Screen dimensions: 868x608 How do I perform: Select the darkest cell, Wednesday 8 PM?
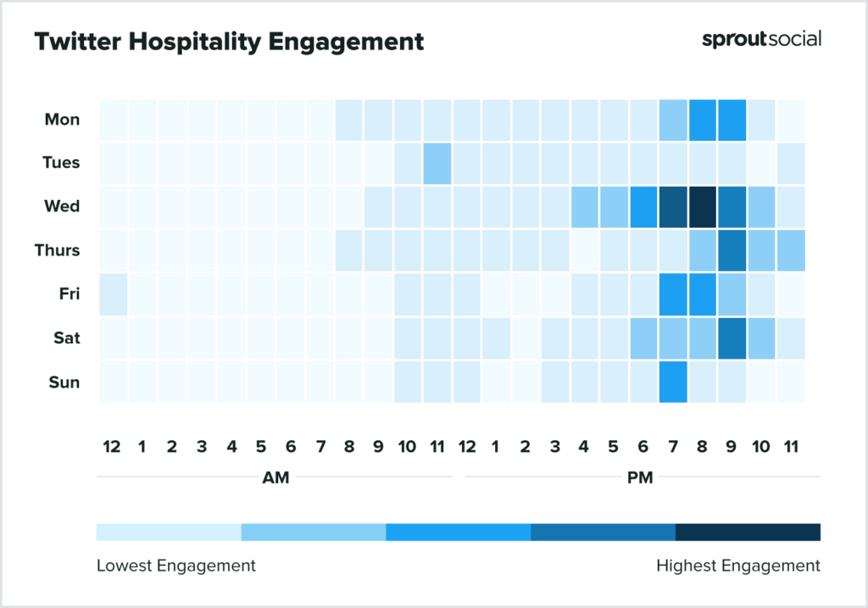click(x=703, y=207)
